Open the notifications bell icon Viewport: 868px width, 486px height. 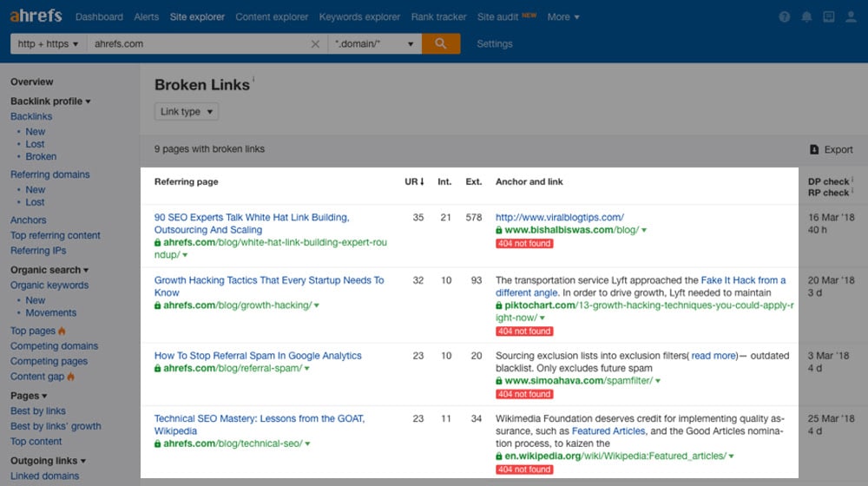(806, 17)
